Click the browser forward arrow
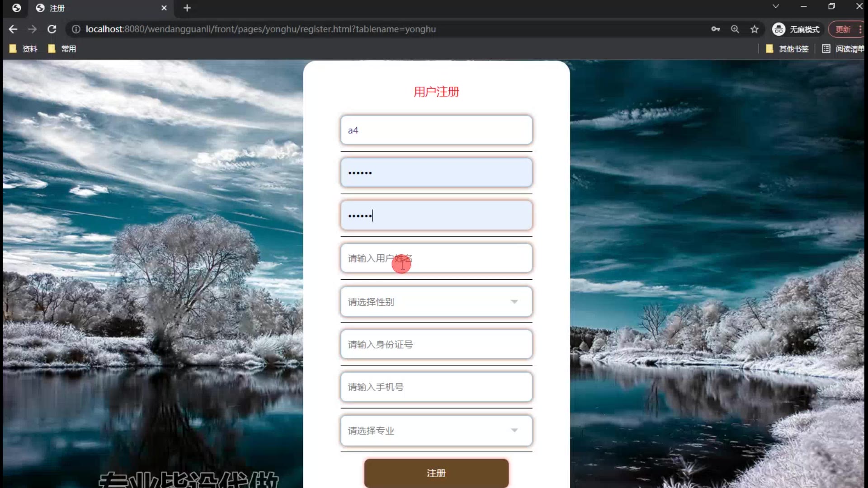Image resolution: width=868 pixels, height=488 pixels. click(x=32, y=29)
